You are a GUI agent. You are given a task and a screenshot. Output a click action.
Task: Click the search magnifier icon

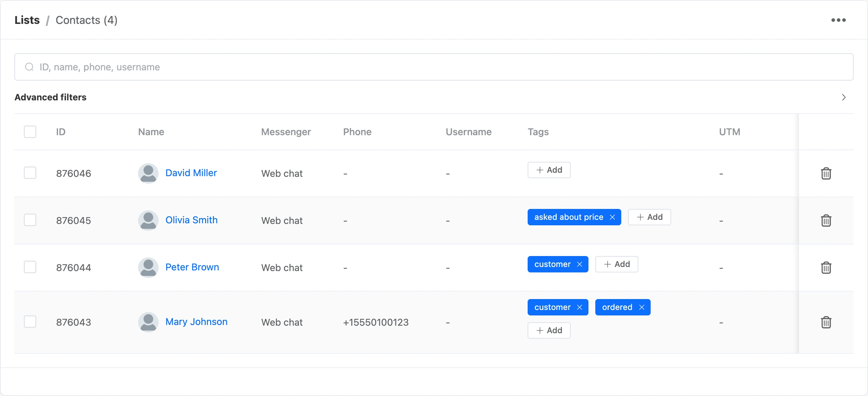pyautogui.click(x=29, y=67)
